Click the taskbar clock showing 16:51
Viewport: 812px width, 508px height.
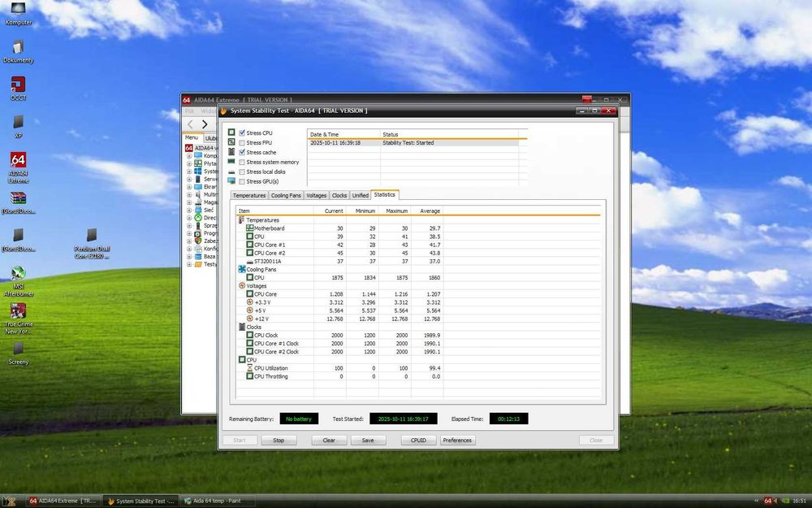(x=800, y=501)
